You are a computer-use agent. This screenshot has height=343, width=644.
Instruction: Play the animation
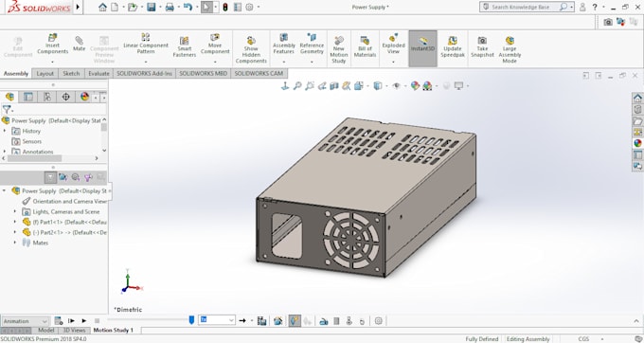83,321
